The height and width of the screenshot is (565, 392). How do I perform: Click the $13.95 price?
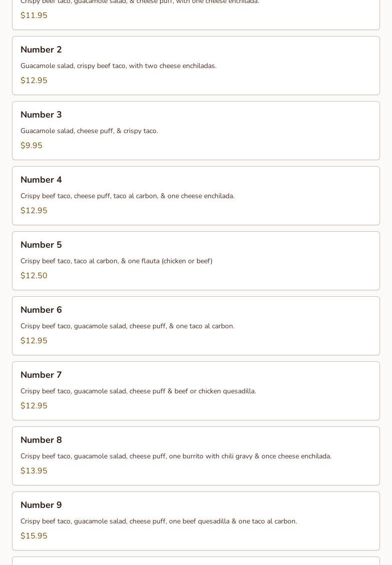[x=34, y=471]
